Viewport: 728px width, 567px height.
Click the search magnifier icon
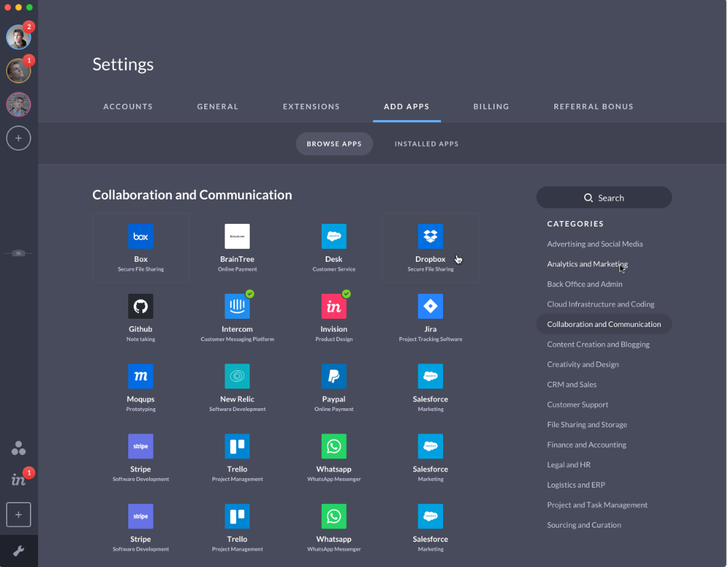coord(588,197)
